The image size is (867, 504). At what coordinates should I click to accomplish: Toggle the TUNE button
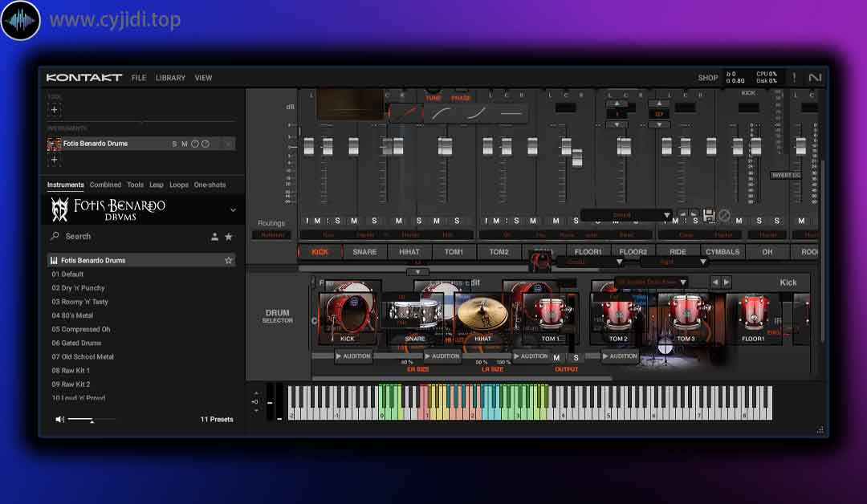433,98
